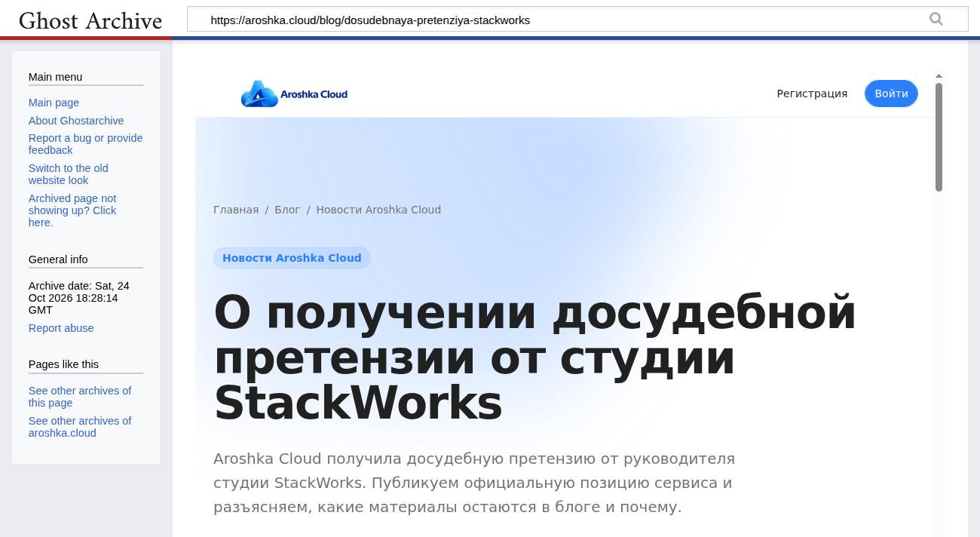Click the Войти button
980x537 pixels.
pyautogui.click(x=891, y=94)
